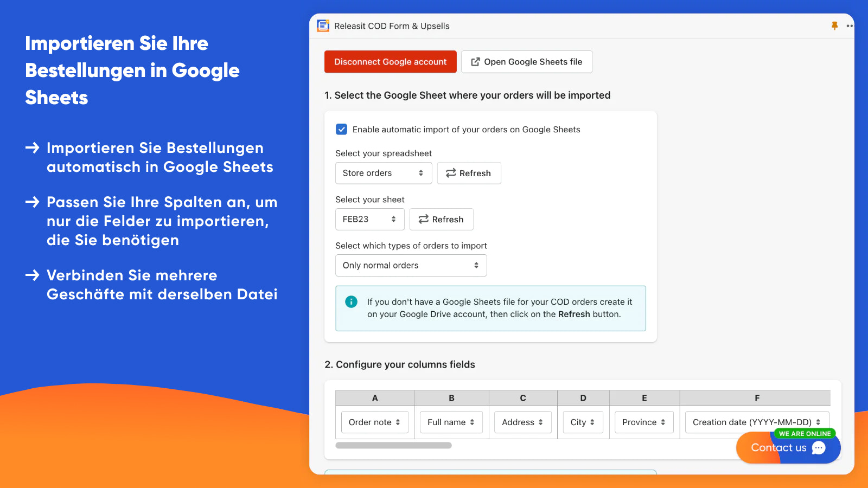868x488 pixels.
Task: Click the blue info icon in the notice
Action: [x=351, y=301]
